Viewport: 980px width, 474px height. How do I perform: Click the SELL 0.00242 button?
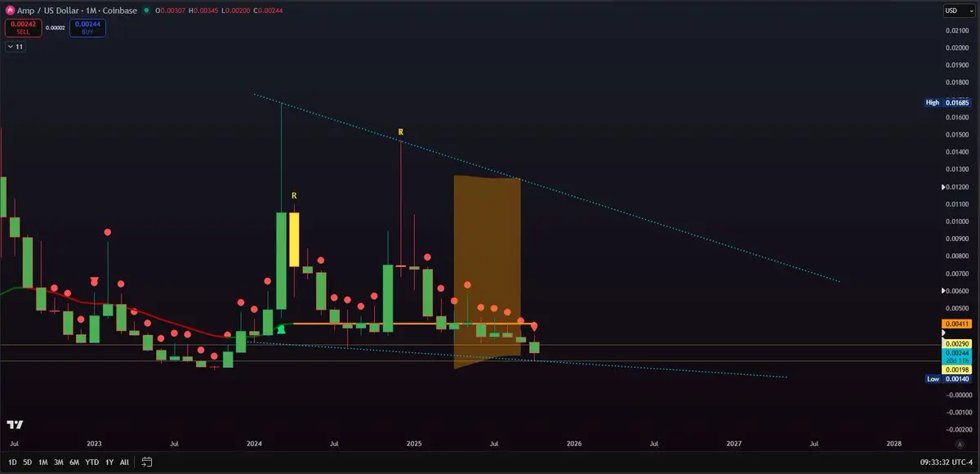[24, 28]
